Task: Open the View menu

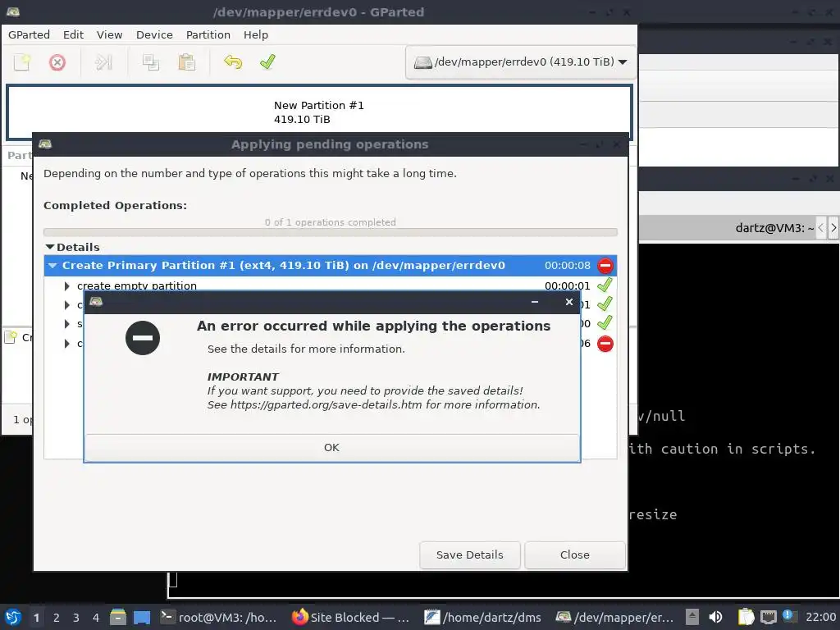Action: pyautogui.click(x=109, y=34)
